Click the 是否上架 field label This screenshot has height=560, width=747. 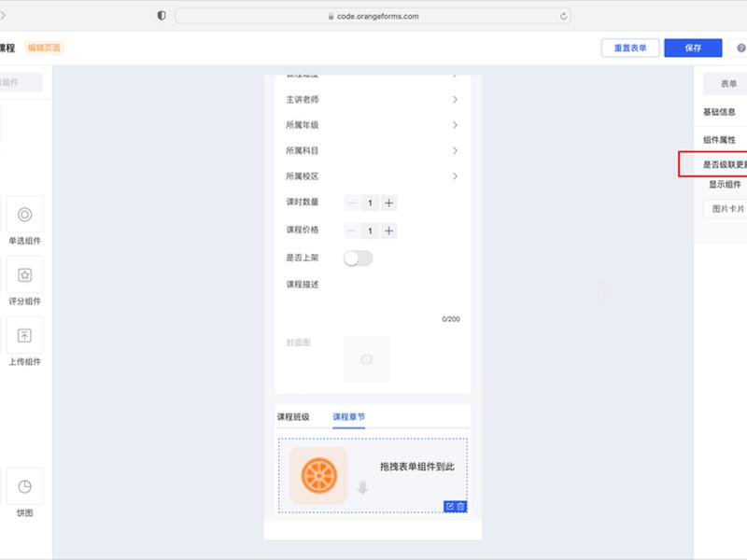pyautogui.click(x=303, y=259)
